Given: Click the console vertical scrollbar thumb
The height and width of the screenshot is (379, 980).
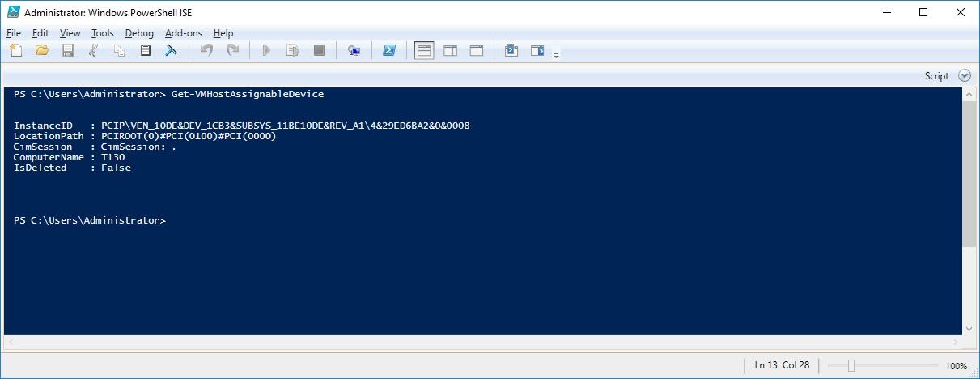Looking at the screenshot, I should pos(969,174).
